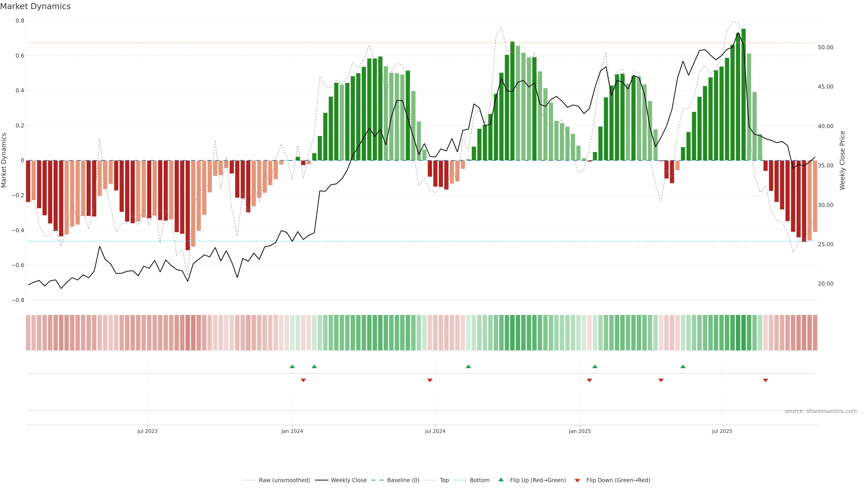Hide the Bottom threshold line via legend
This screenshot has height=488, width=868.
(479, 480)
